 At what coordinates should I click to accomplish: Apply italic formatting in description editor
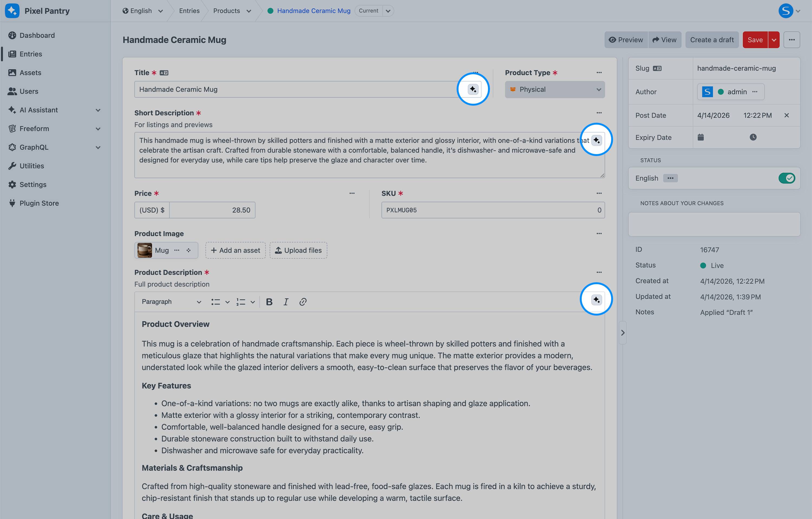[286, 302]
